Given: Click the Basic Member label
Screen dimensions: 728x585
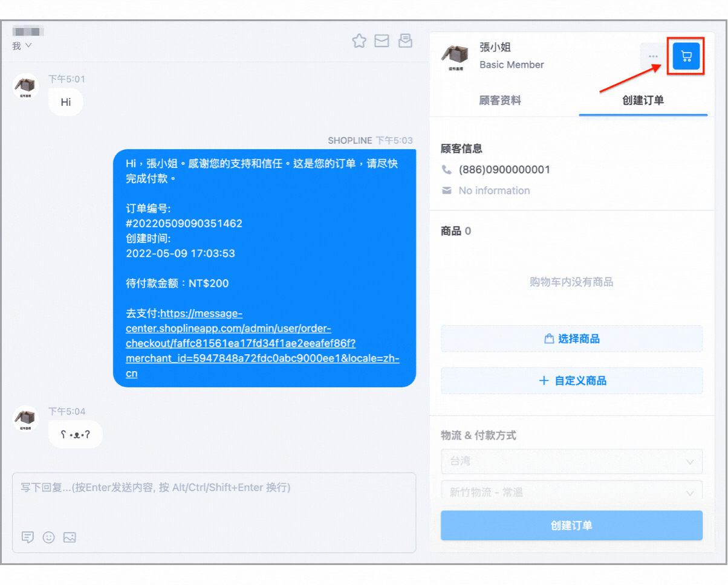Looking at the screenshot, I should (x=512, y=65).
